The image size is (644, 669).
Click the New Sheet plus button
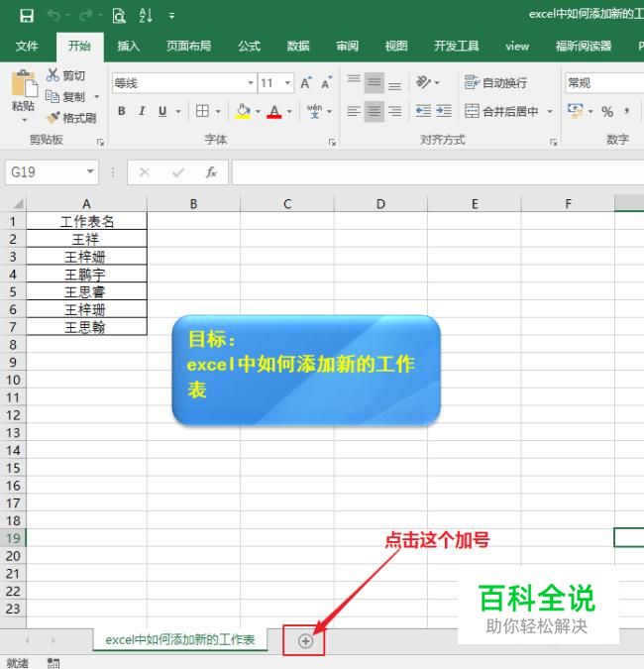click(x=305, y=640)
